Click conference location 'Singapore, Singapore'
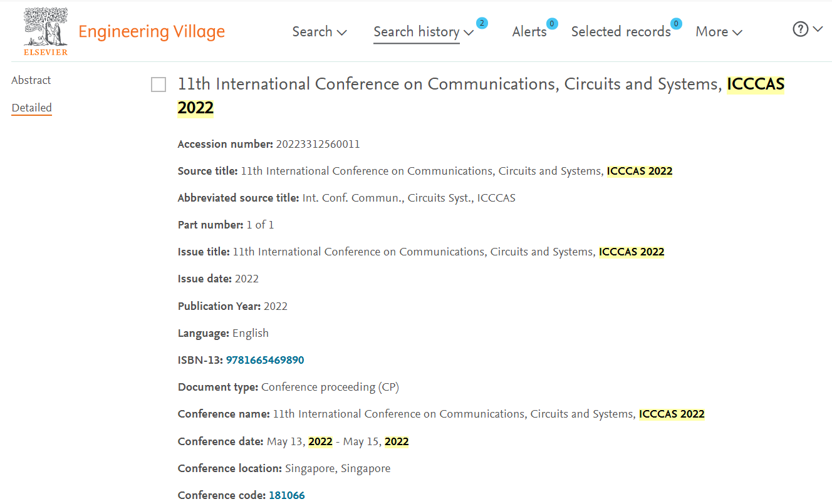Viewport: 832px width, 504px height. coord(338,468)
